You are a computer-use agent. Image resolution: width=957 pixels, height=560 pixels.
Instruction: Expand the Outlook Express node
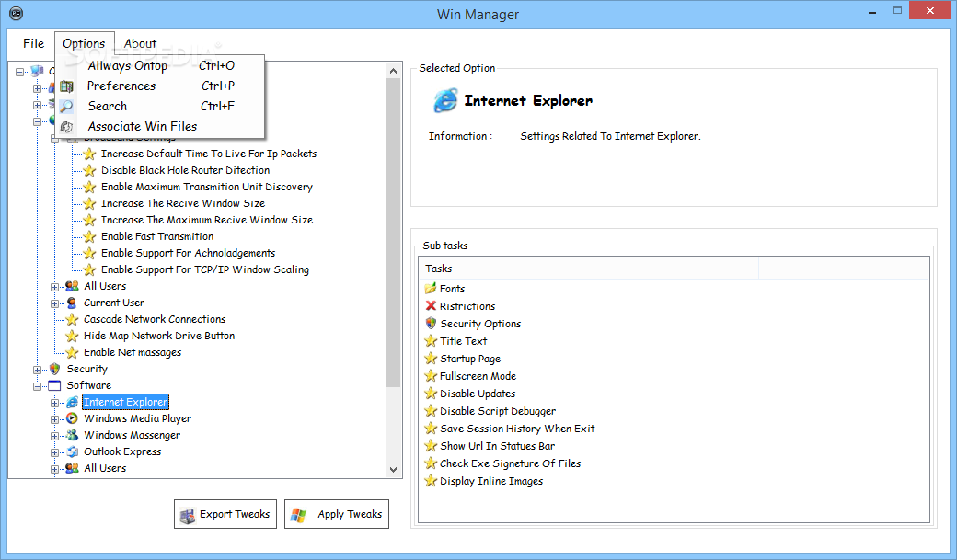[x=54, y=452]
